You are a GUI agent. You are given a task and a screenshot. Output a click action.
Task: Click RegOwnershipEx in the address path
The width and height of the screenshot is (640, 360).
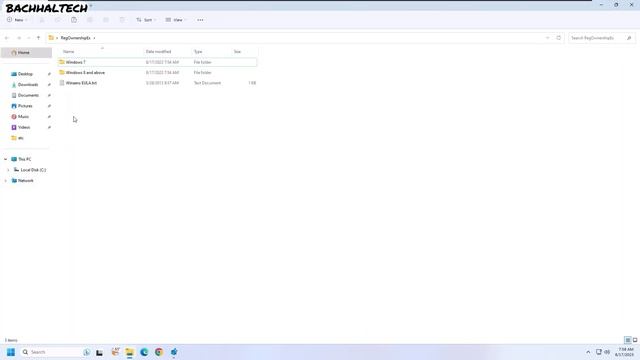click(x=76, y=38)
